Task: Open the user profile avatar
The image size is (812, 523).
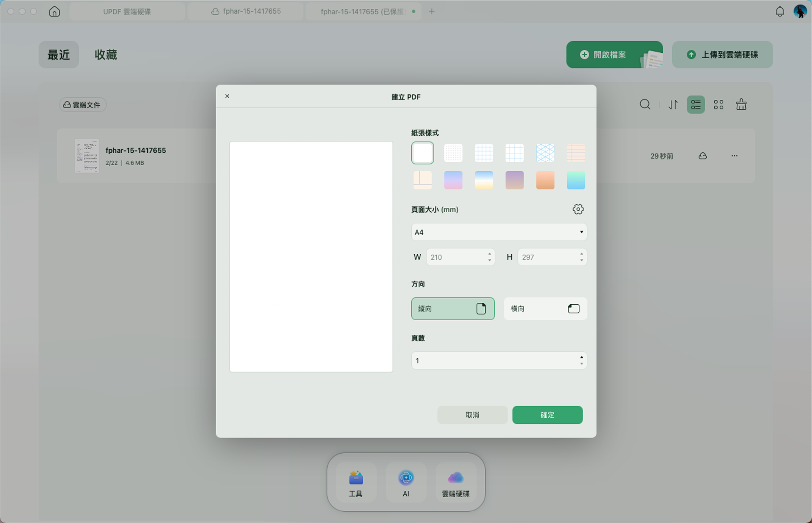Action: [x=800, y=11]
